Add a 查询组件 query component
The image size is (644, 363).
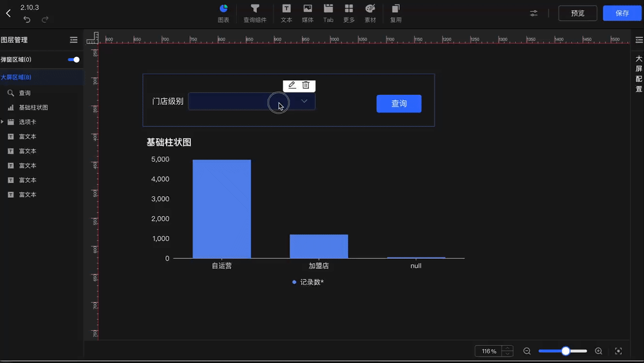tap(255, 14)
